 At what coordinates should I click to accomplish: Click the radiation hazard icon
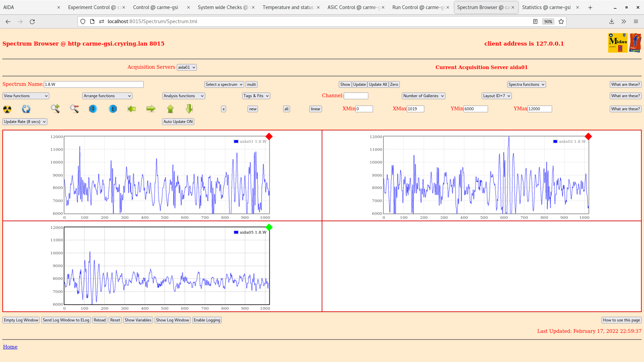tap(7, 109)
